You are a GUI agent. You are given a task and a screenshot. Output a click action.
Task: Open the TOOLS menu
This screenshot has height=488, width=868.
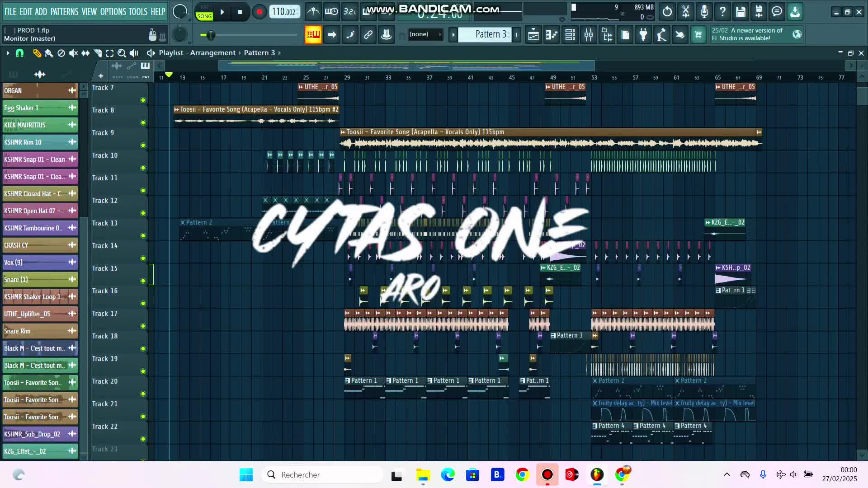138,12
